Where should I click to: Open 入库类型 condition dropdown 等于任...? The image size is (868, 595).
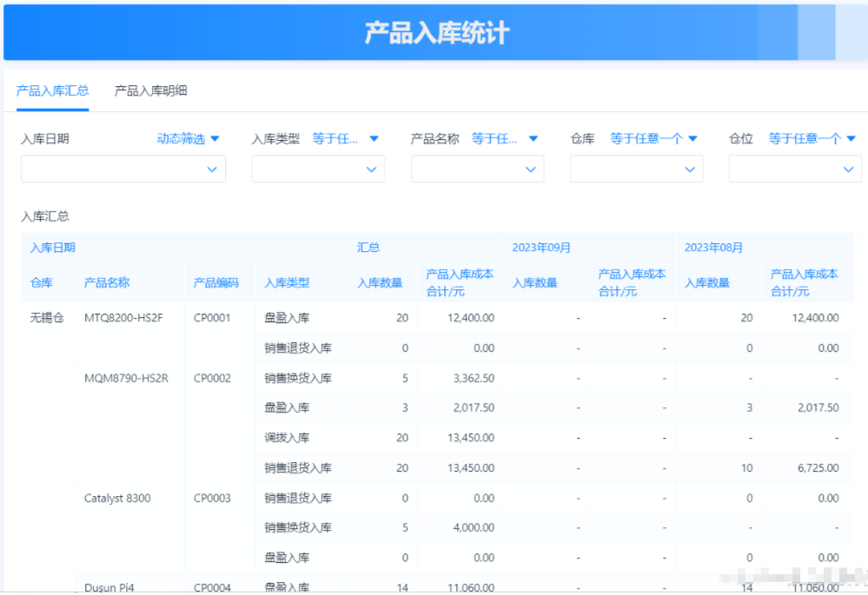click(345, 139)
